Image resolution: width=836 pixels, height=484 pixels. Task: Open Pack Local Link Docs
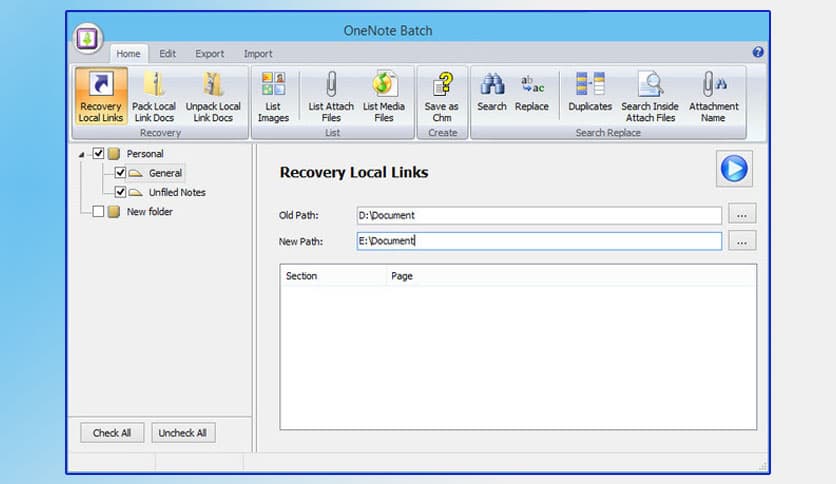pos(154,96)
